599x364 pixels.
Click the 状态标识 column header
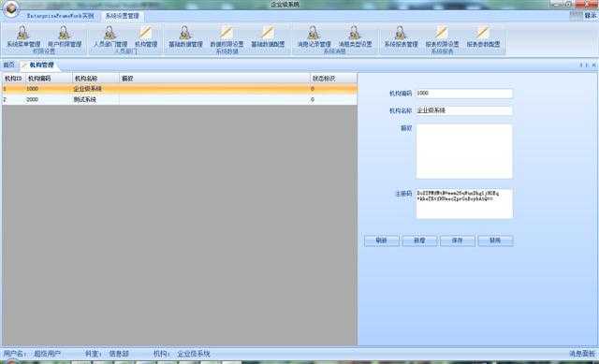click(333, 79)
